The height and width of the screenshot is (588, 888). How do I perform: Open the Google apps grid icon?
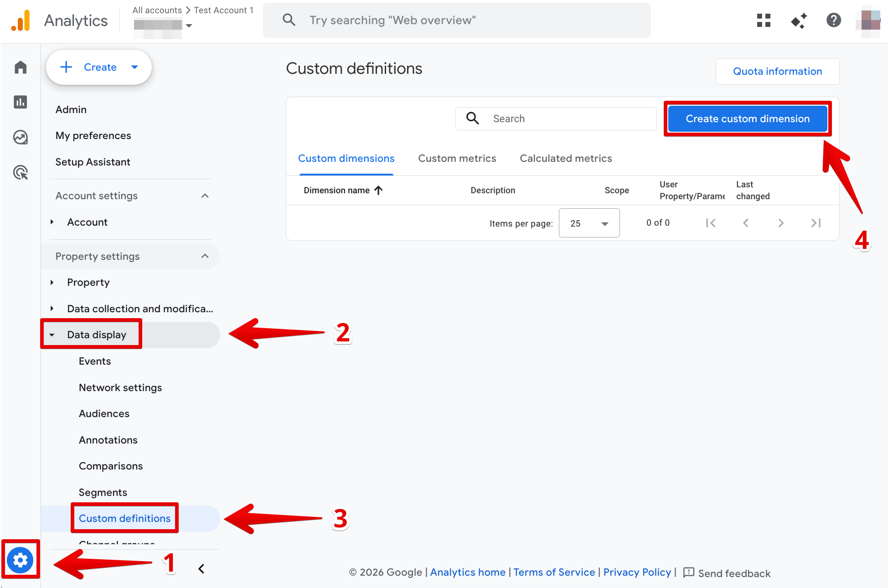(x=764, y=21)
